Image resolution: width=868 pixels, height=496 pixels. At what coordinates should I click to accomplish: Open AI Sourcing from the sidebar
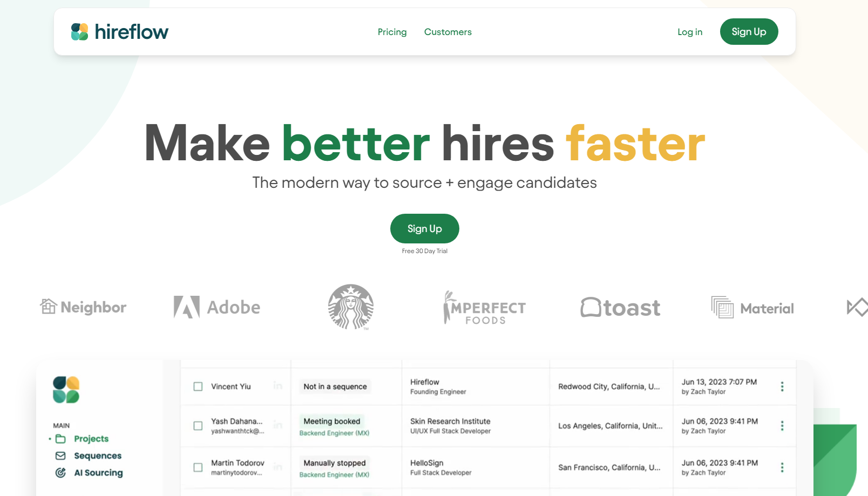point(98,473)
